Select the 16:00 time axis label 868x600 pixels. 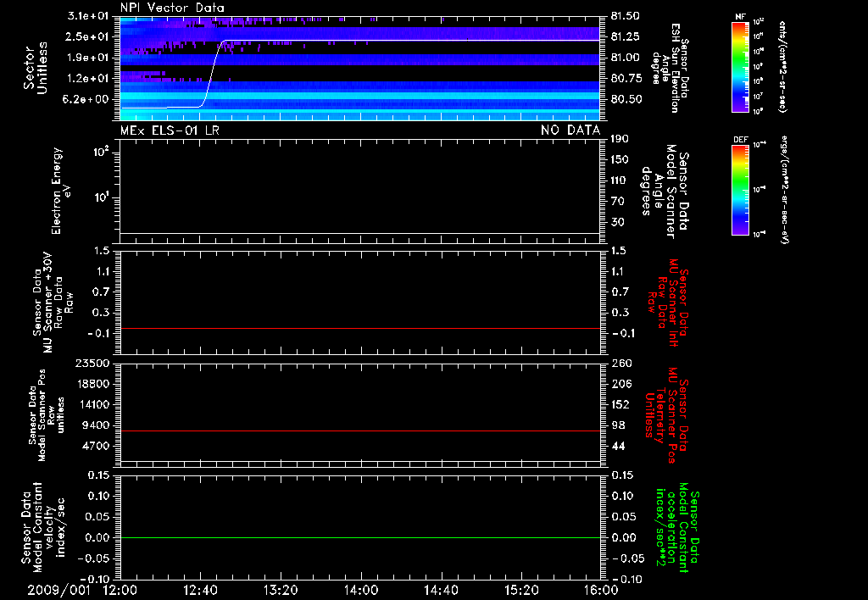(601, 590)
